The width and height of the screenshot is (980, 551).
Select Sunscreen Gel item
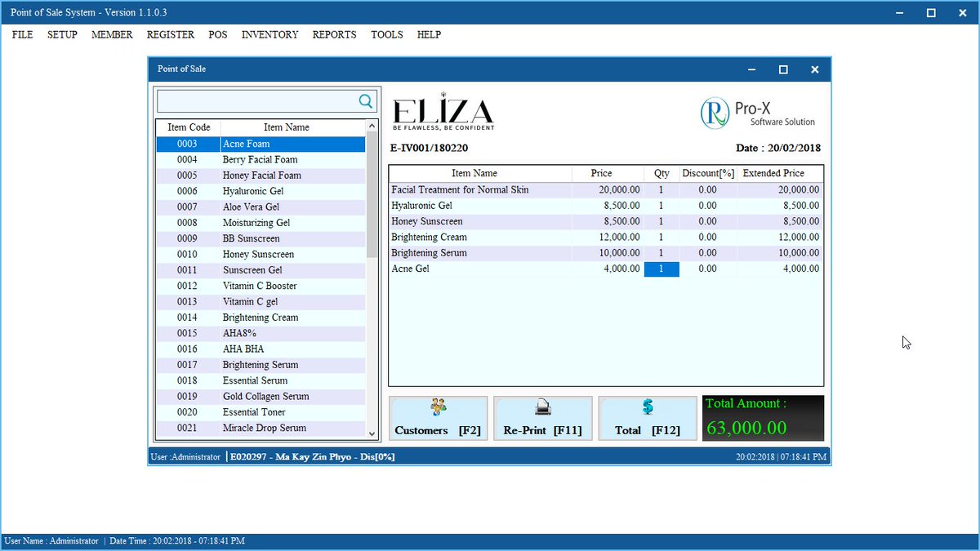pos(261,270)
